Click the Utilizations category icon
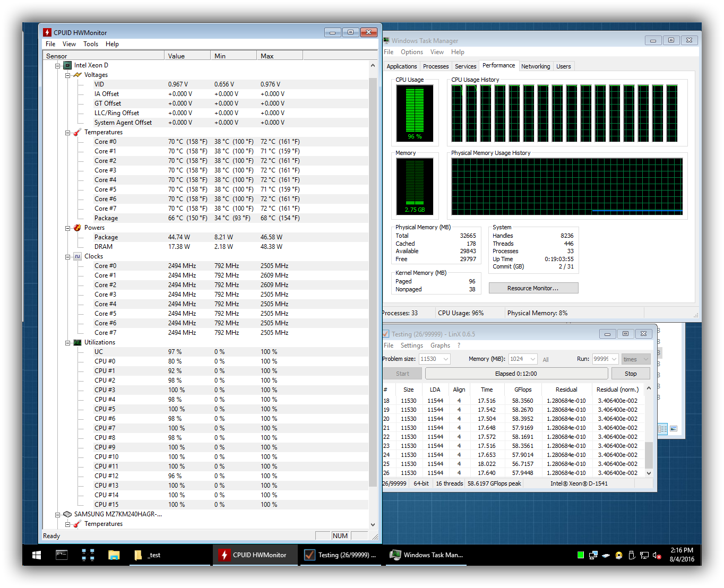Screen dimensions: 724x588 77,342
